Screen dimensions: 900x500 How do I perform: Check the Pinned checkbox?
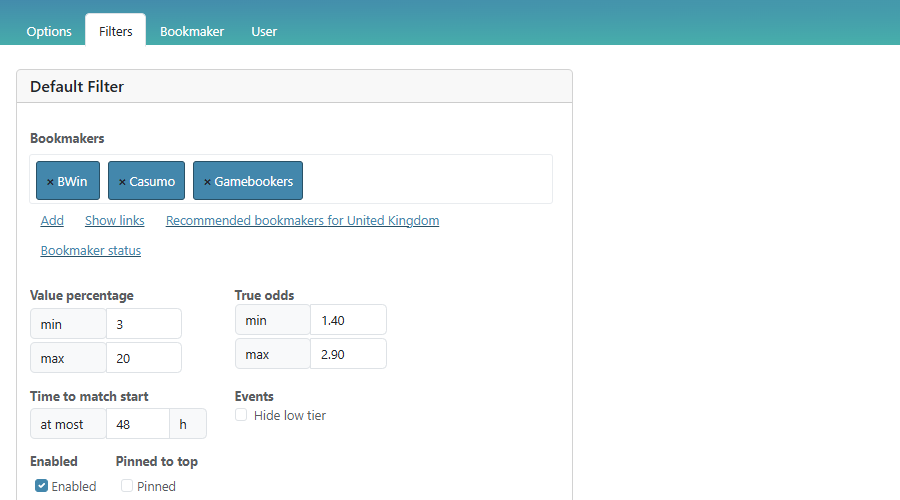(127, 486)
